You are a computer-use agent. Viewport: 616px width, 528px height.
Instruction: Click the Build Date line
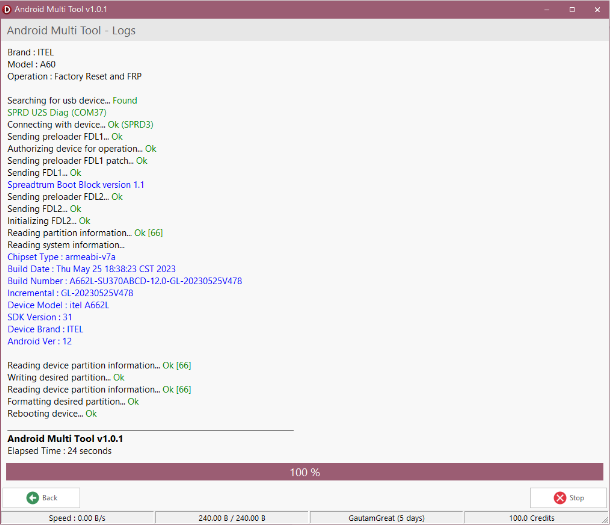click(x=92, y=271)
